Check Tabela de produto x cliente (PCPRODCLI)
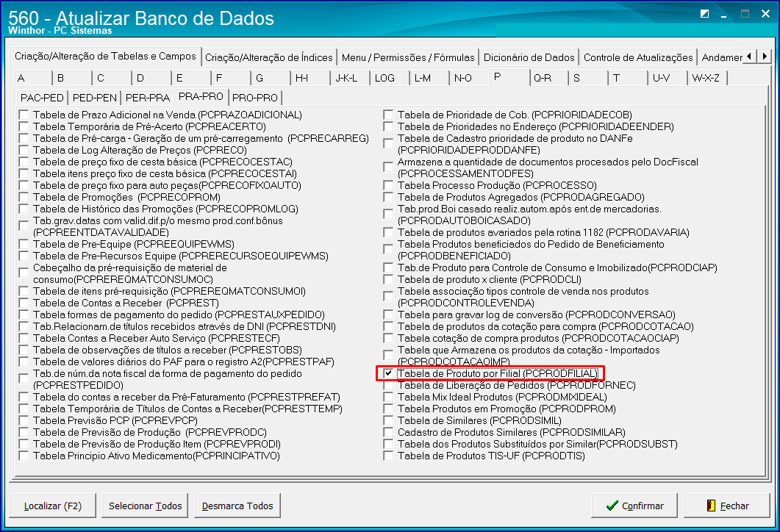 tap(388, 279)
